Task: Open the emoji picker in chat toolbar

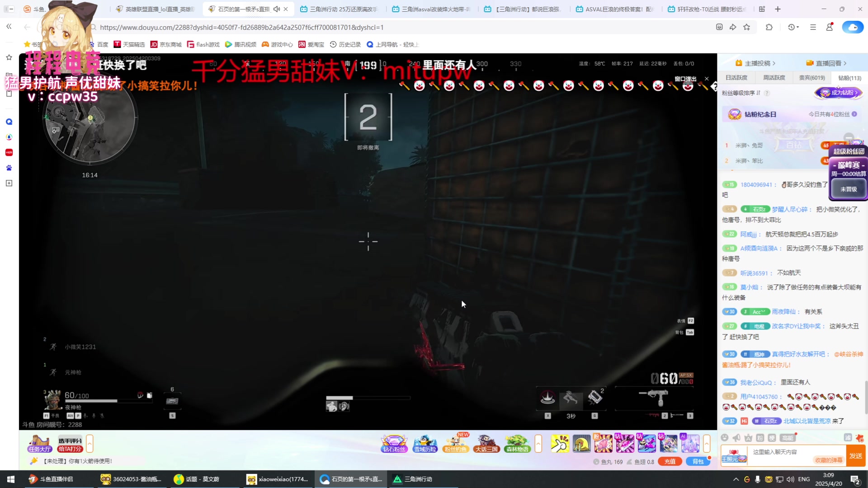Action: 725,437
